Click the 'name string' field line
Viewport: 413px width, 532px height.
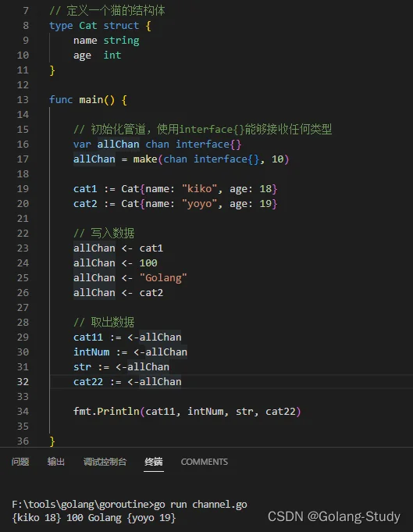click(x=106, y=41)
